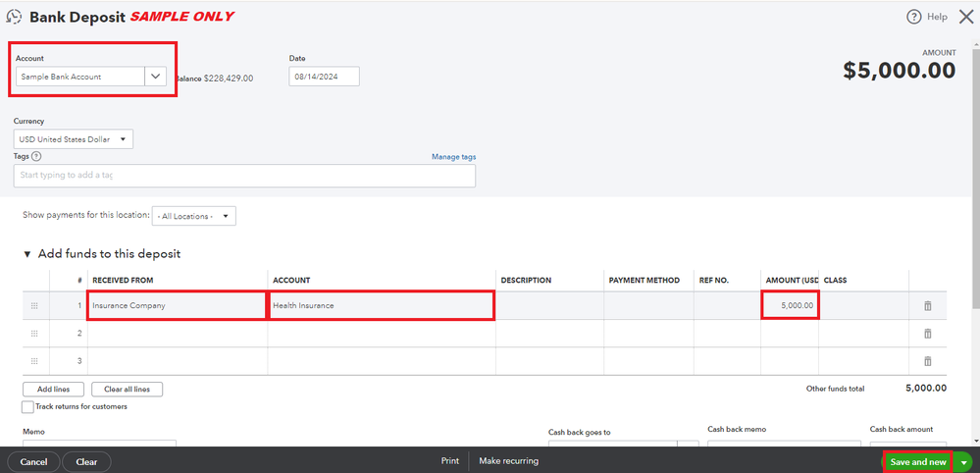Image resolution: width=980 pixels, height=473 pixels.
Task: Click Received From cell in line 2
Action: pos(178,334)
